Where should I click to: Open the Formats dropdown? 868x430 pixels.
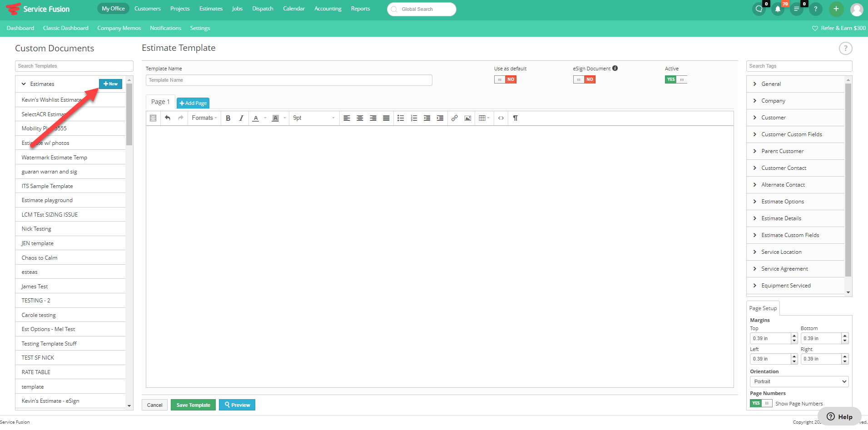[204, 118]
